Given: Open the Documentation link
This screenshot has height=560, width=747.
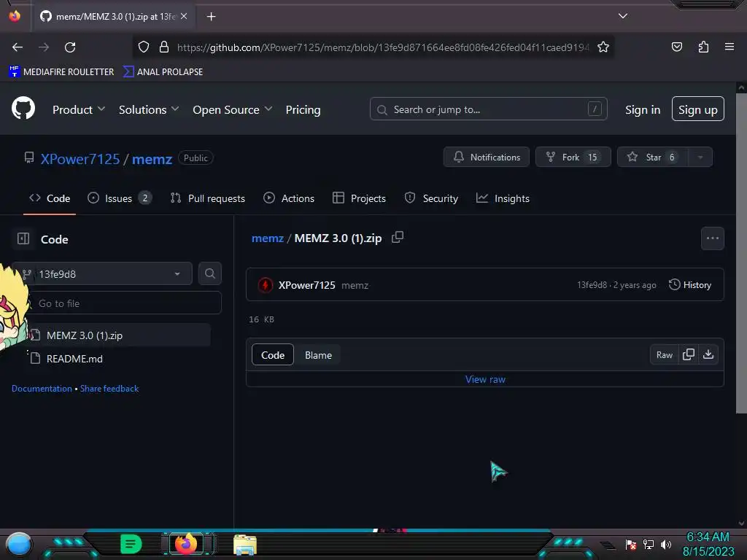Looking at the screenshot, I should point(42,388).
